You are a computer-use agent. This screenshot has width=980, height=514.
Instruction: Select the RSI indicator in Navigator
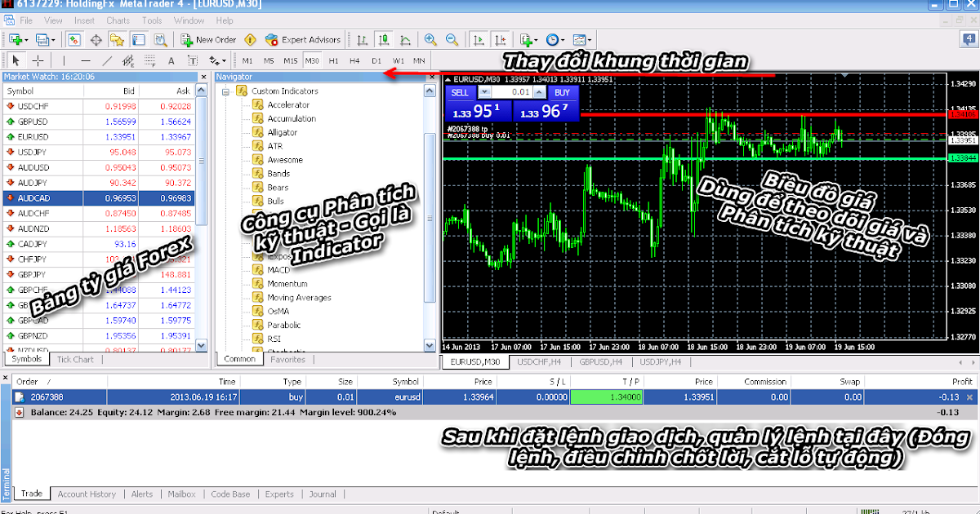(274, 339)
